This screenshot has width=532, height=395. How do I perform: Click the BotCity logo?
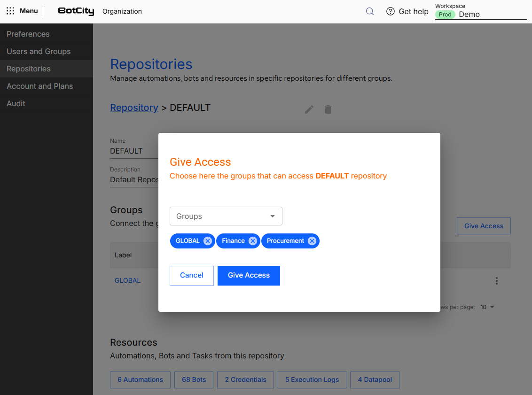76,11
